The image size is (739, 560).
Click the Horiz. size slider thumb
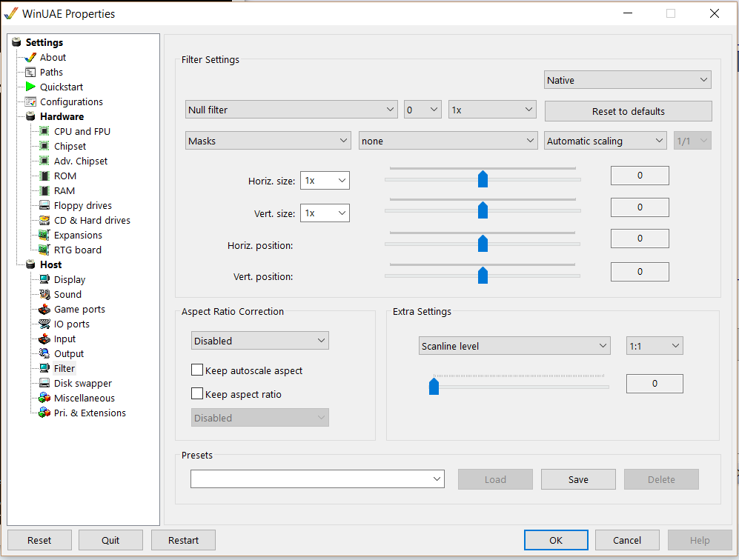(483, 179)
